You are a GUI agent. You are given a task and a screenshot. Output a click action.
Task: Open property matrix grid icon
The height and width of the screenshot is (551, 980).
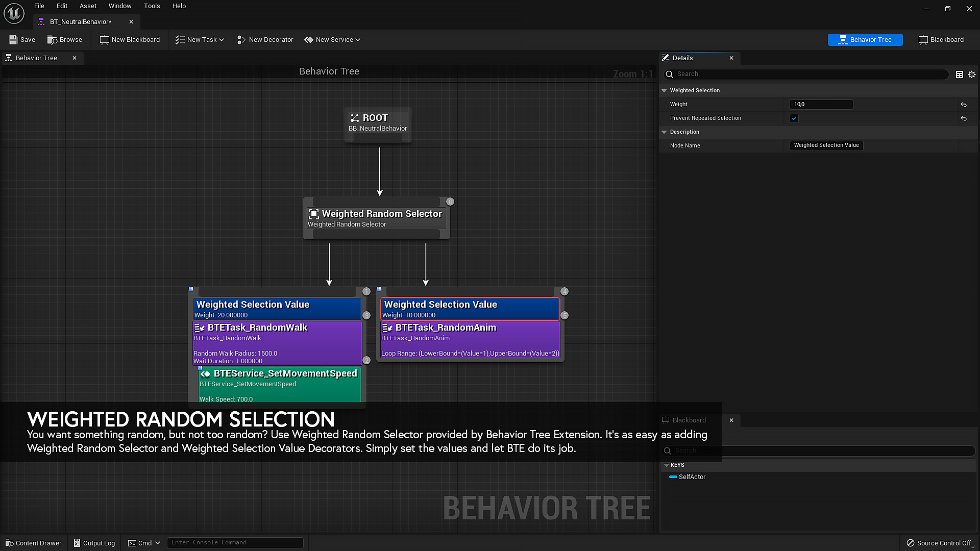coord(960,74)
